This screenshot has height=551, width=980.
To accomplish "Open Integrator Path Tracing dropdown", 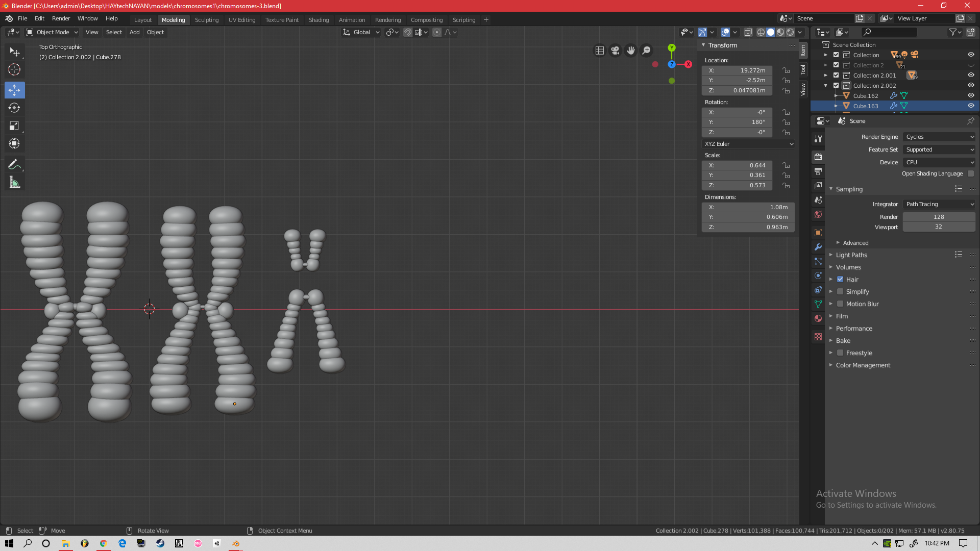I will click(x=939, y=204).
